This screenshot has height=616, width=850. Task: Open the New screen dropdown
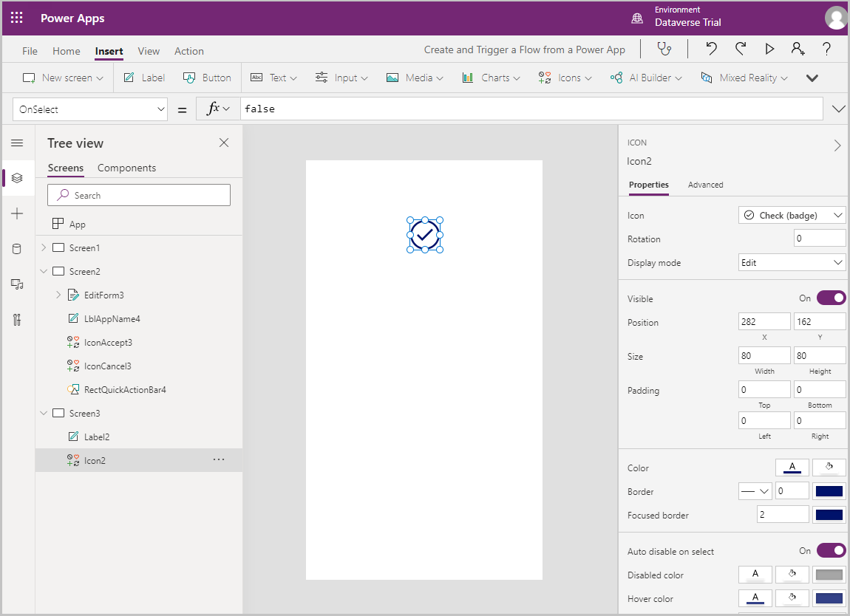(63, 78)
